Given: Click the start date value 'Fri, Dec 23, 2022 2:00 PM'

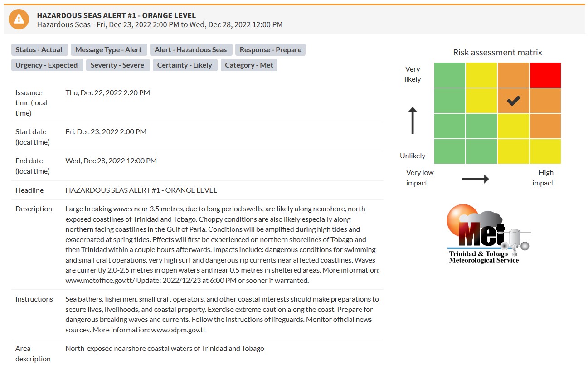Looking at the screenshot, I should [106, 131].
